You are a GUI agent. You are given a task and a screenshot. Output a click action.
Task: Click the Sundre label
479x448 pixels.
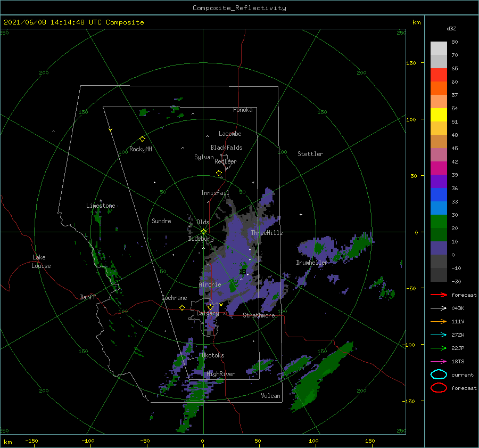point(161,221)
